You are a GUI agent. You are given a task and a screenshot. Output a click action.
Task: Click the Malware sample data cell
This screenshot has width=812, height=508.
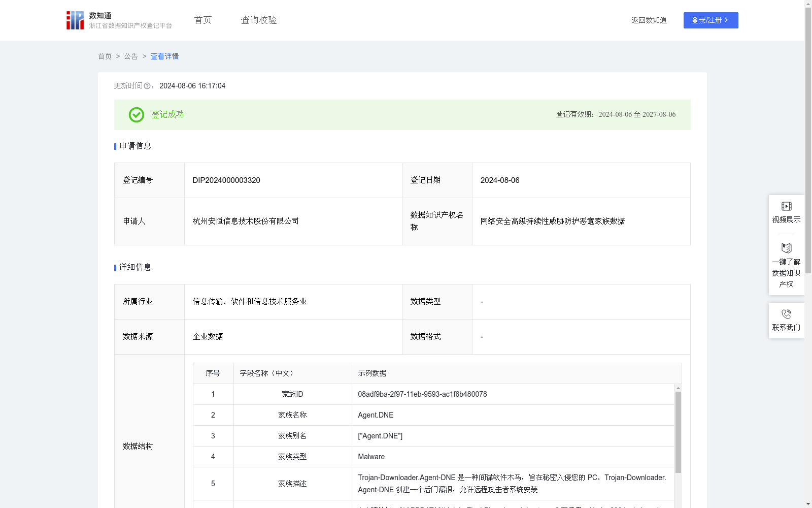513,457
